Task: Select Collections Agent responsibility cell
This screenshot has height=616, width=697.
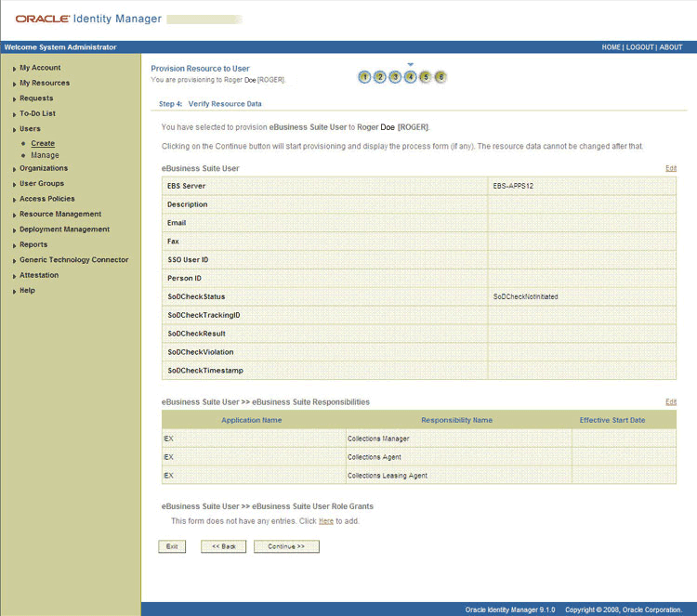Action: [x=459, y=457]
